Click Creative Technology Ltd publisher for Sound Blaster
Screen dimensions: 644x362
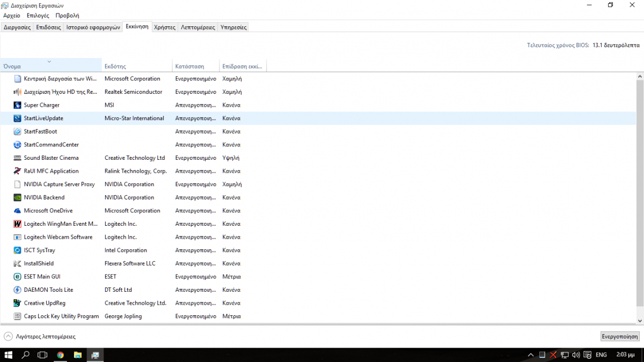pyautogui.click(x=135, y=158)
